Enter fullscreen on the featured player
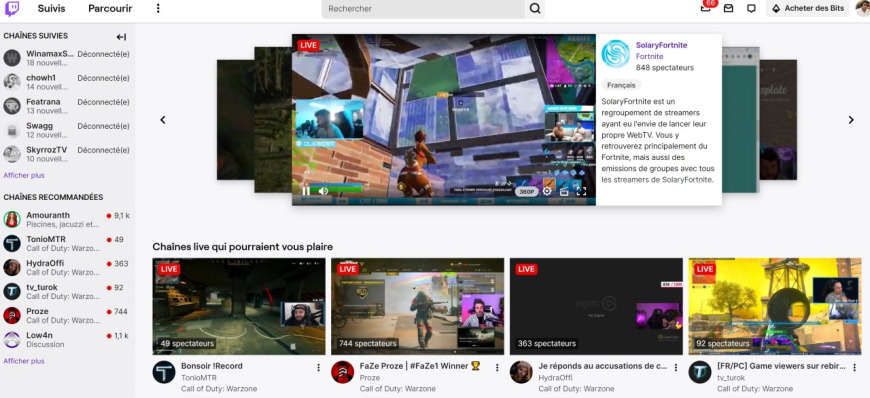870x398 pixels. pyautogui.click(x=581, y=192)
